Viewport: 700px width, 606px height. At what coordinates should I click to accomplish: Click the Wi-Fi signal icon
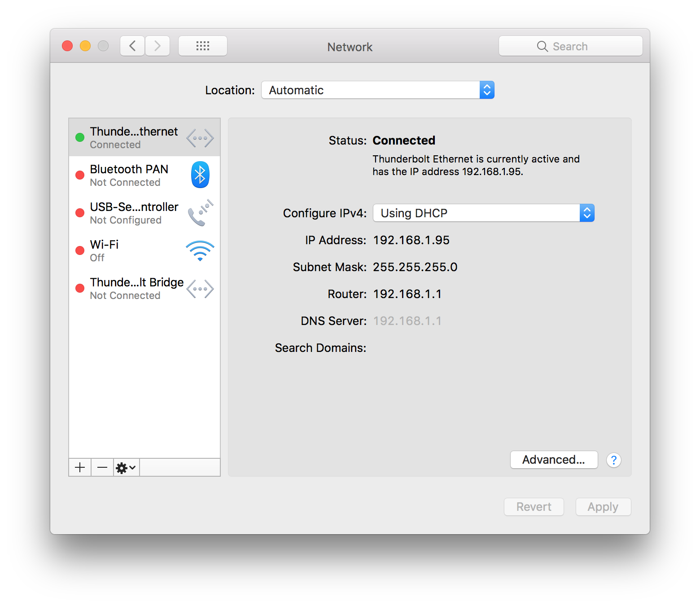click(x=200, y=251)
